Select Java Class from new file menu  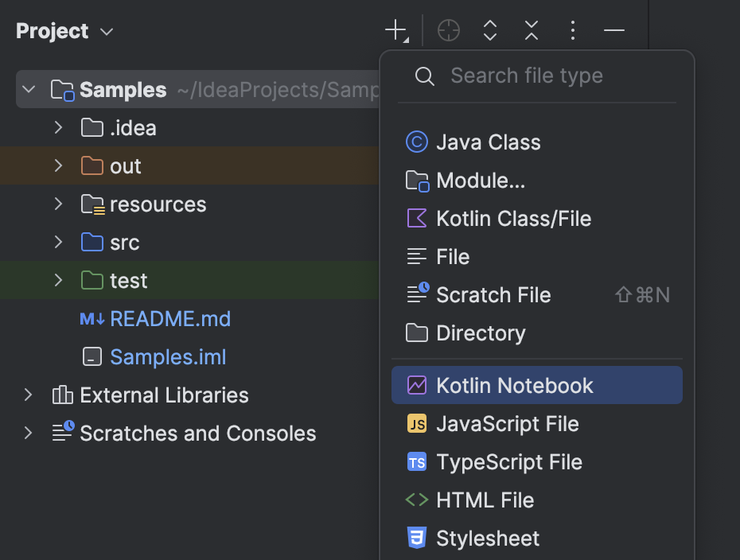click(x=488, y=142)
